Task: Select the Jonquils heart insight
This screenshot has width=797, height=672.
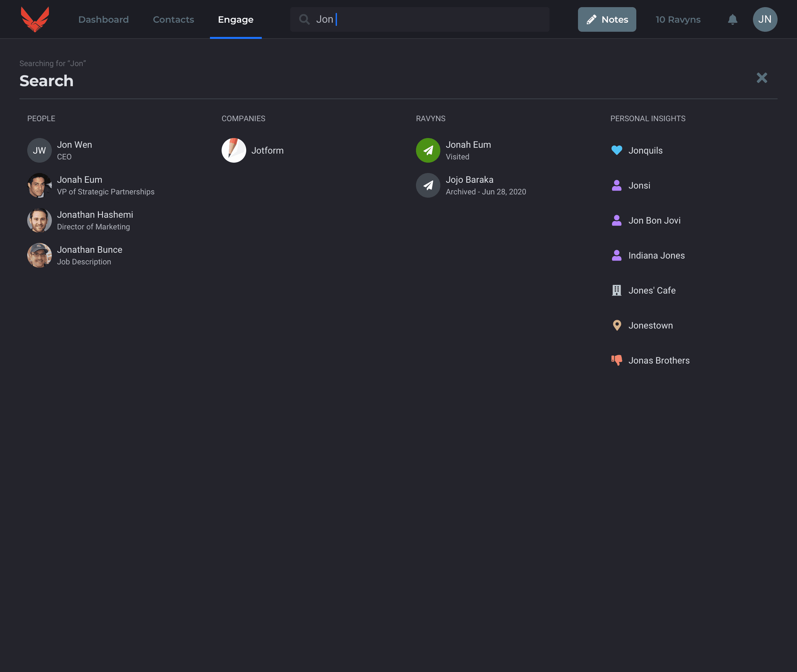Action: click(645, 150)
